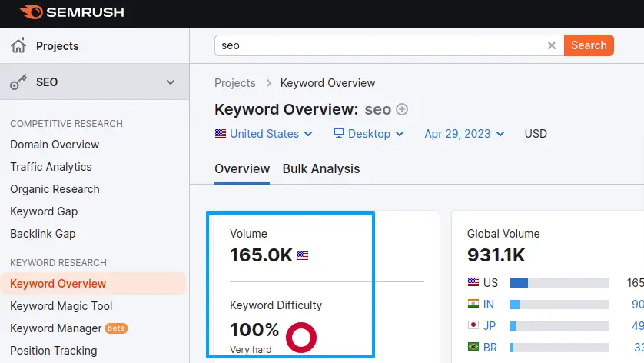Click the IN volume bar

tap(559, 305)
